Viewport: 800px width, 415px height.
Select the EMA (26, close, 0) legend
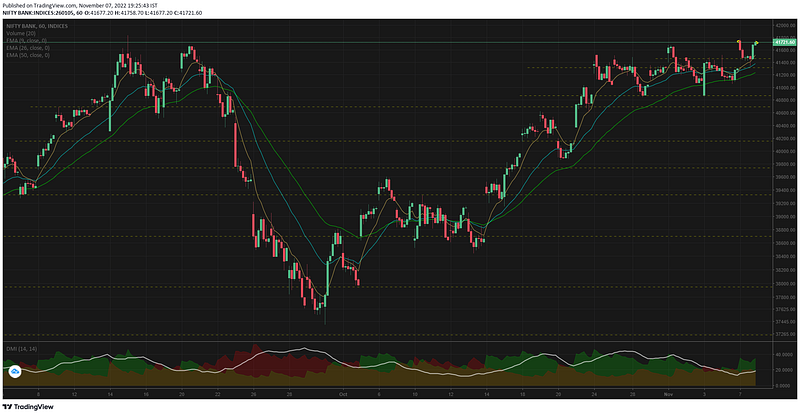(x=28, y=47)
